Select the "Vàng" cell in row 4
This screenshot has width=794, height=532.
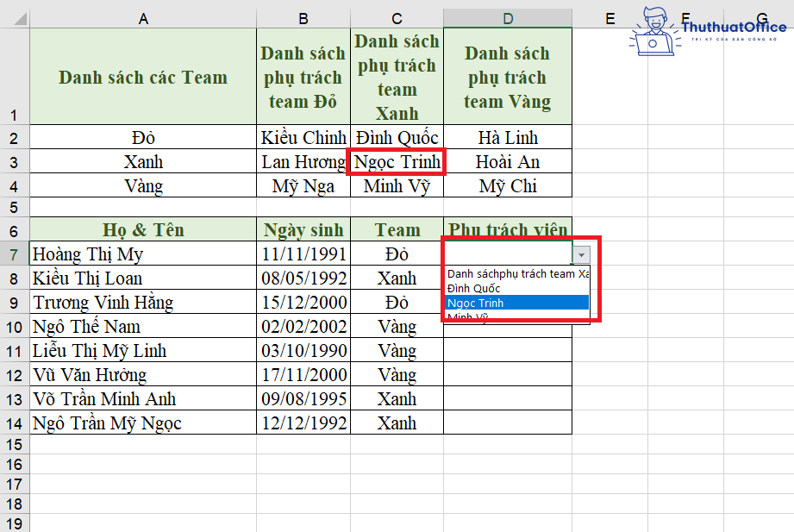click(142, 185)
